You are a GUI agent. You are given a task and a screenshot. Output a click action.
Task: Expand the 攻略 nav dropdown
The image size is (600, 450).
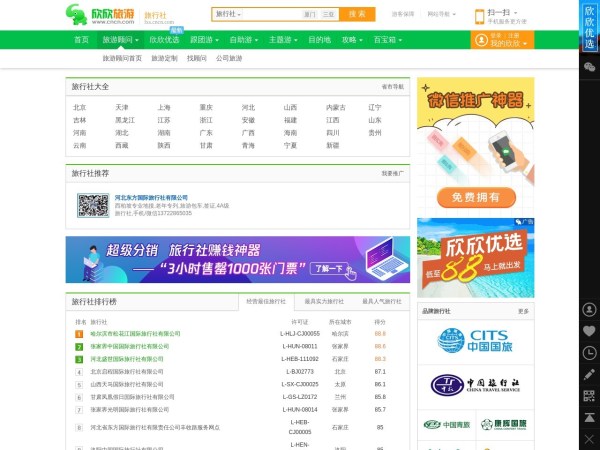(352, 40)
